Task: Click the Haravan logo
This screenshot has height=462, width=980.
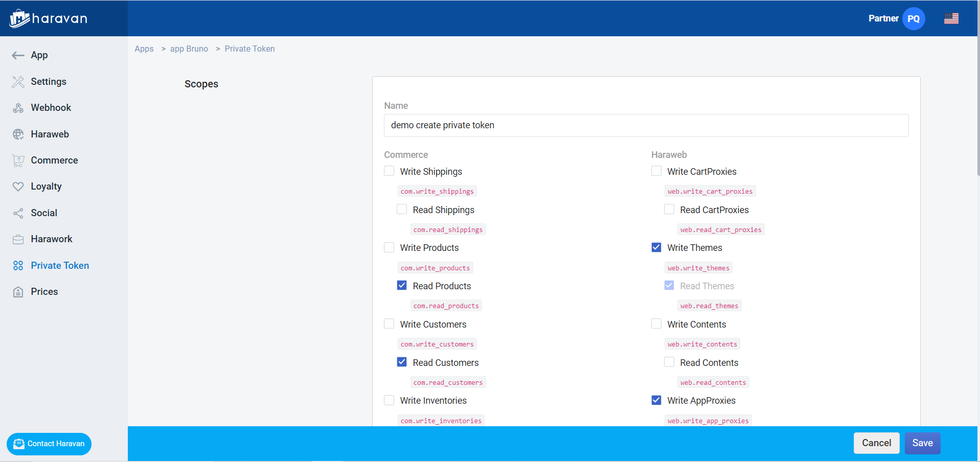Action: [49, 18]
